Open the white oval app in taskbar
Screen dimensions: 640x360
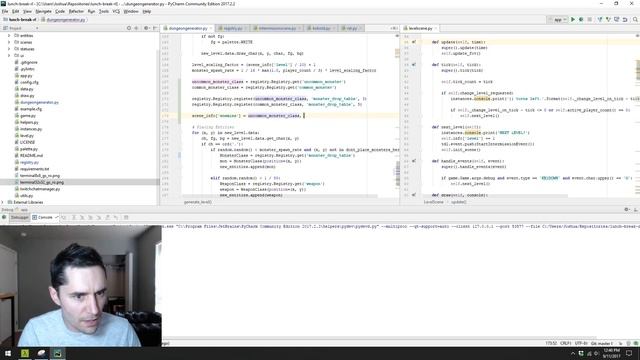[x=41, y=353]
